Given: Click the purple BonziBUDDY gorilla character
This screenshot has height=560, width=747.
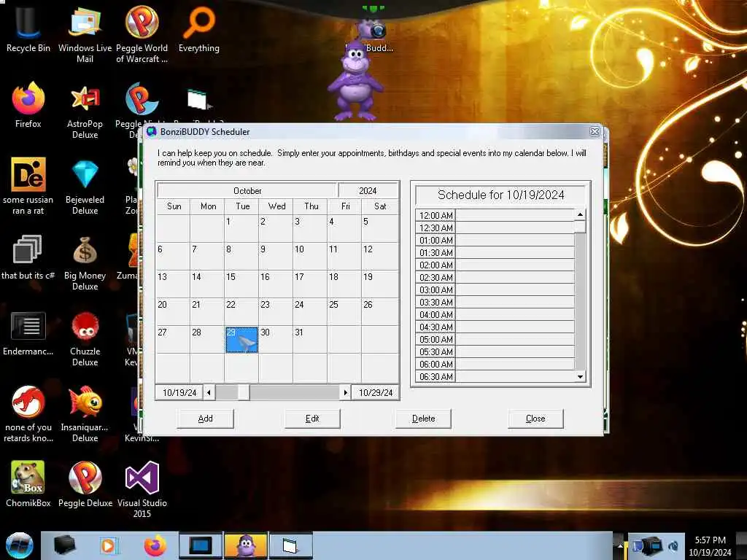Looking at the screenshot, I should [355, 80].
